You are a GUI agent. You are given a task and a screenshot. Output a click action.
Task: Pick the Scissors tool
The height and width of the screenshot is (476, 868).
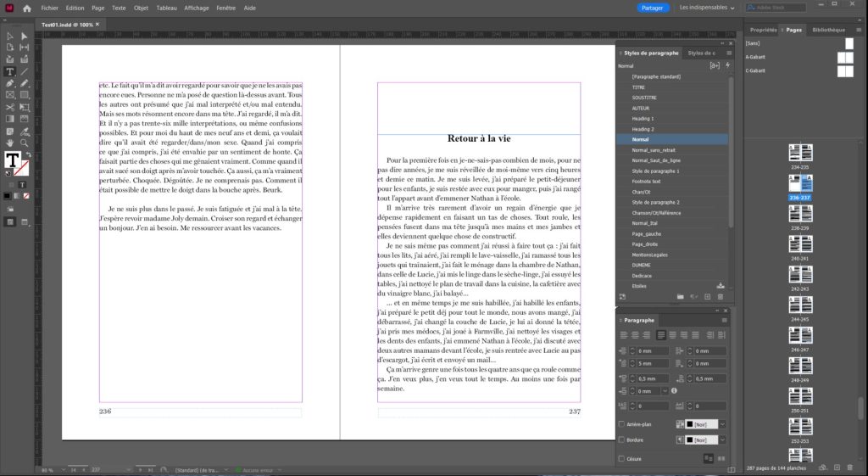[9, 107]
